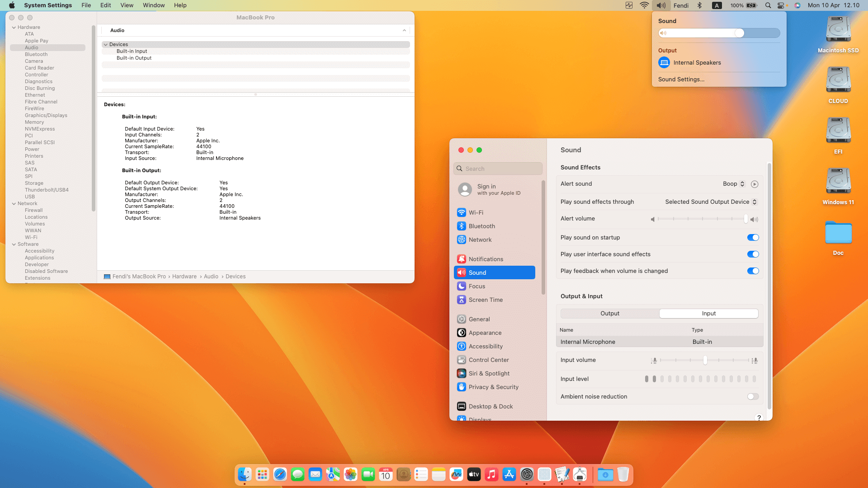Open Messages from the Dock

pos(297,474)
